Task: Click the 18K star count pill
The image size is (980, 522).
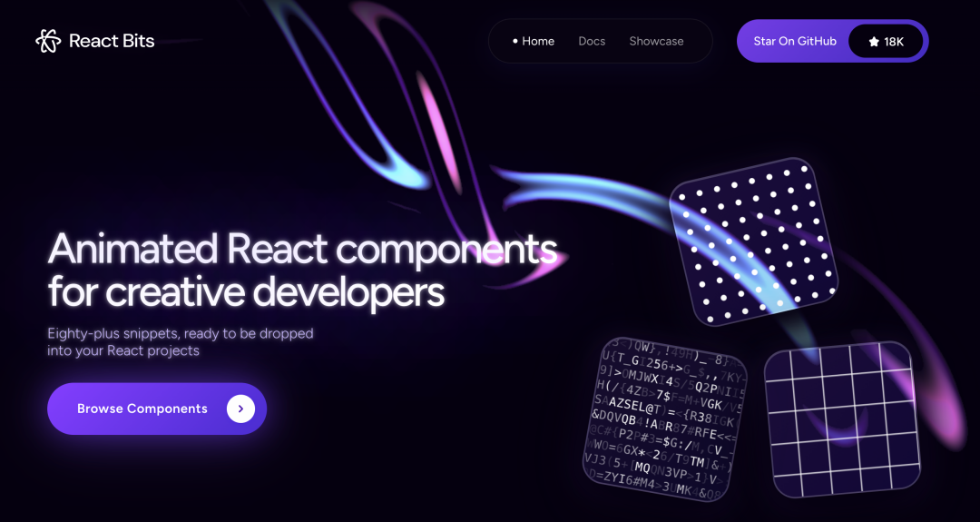Action: [887, 41]
